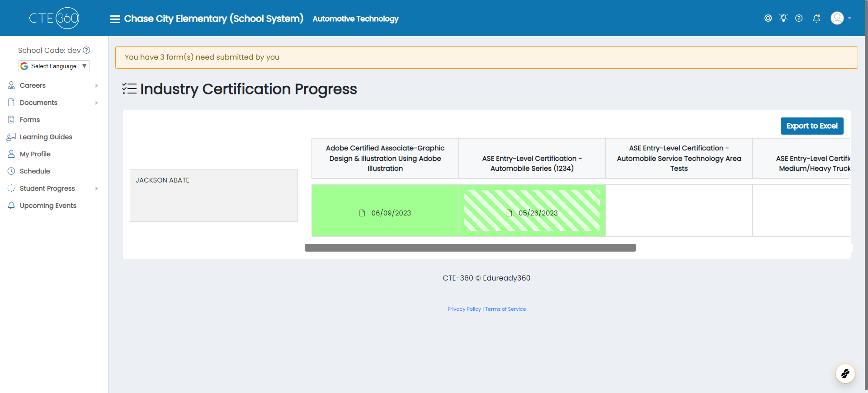
Task: Open the Careers menu item
Action: point(33,85)
